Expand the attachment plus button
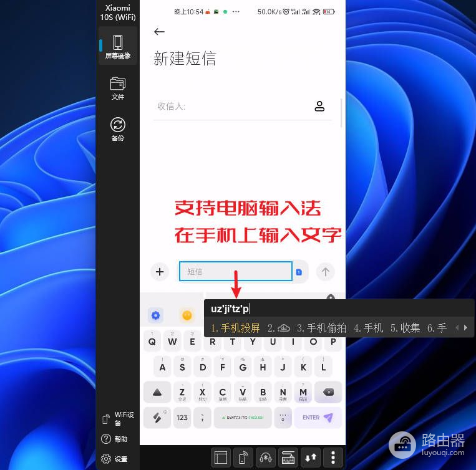 click(x=160, y=272)
